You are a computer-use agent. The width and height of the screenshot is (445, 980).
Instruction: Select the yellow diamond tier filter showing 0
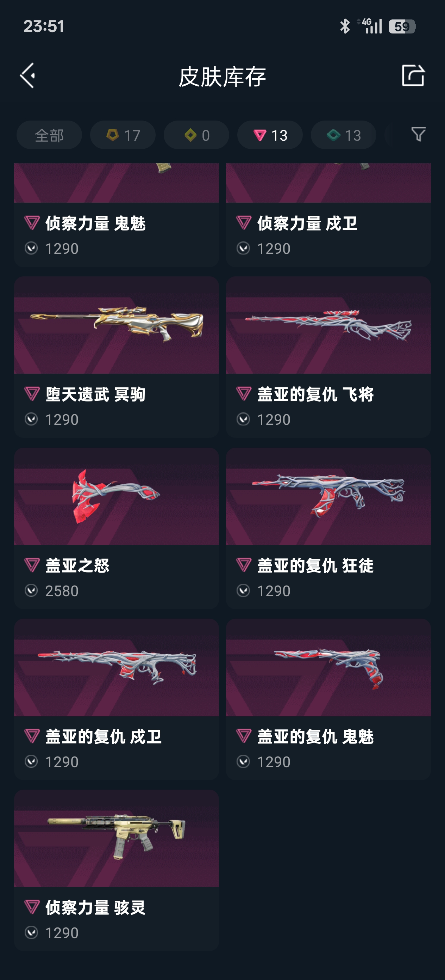point(196,135)
